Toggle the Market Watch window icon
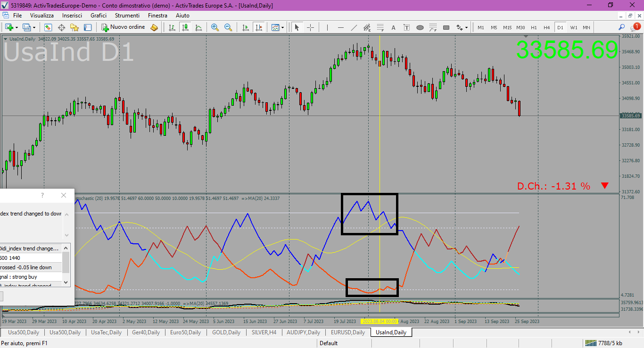The height and width of the screenshot is (348, 644). (48, 27)
